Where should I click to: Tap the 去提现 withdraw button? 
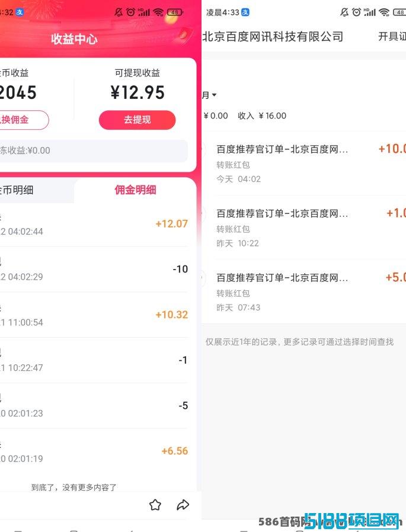click(137, 120)
